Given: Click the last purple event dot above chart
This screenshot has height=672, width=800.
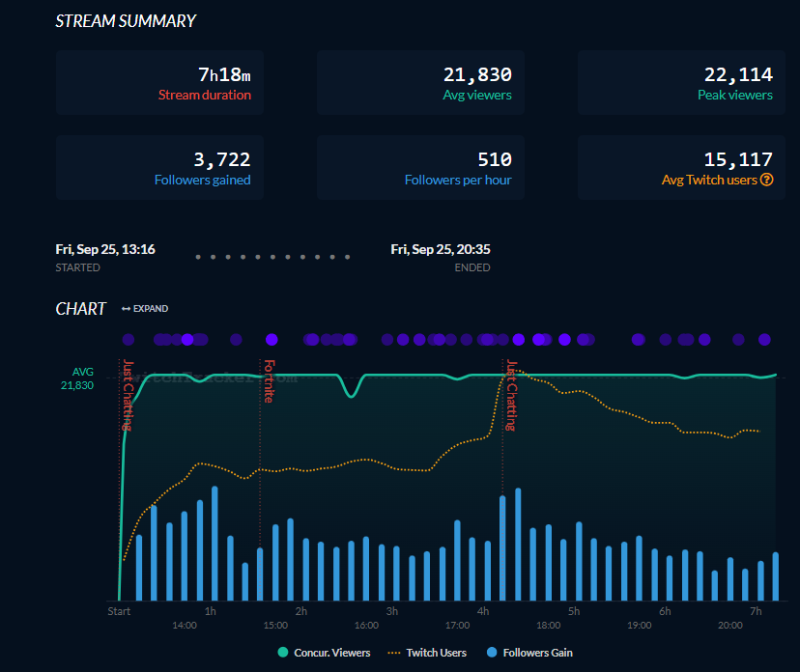Looking at the screenshot, I should tap(764, 340).
